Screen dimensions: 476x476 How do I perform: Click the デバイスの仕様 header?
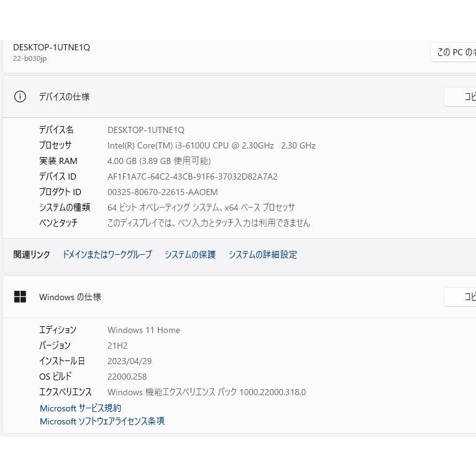point(64,97)
